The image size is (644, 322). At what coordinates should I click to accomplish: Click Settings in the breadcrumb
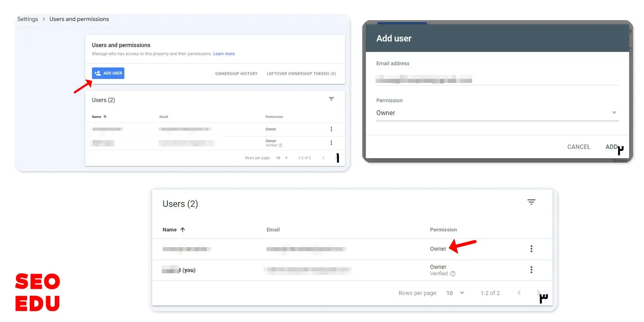point(27,19)
